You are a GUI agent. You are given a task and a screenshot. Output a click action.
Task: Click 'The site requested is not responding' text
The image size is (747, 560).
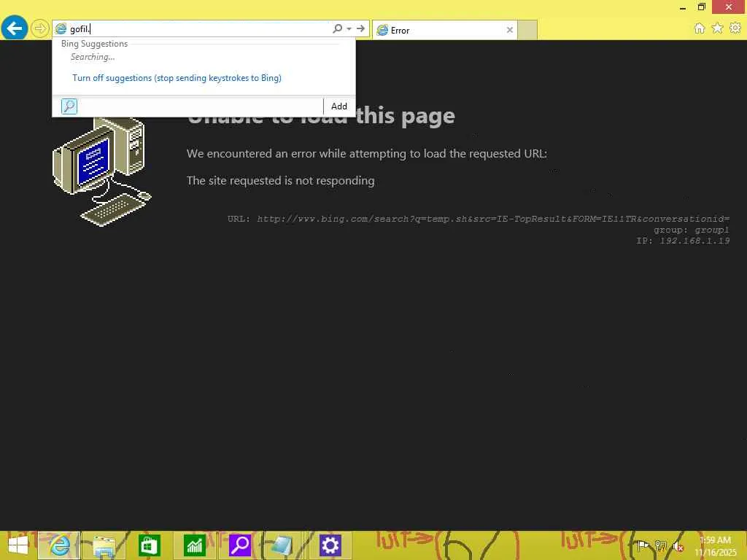281,181
